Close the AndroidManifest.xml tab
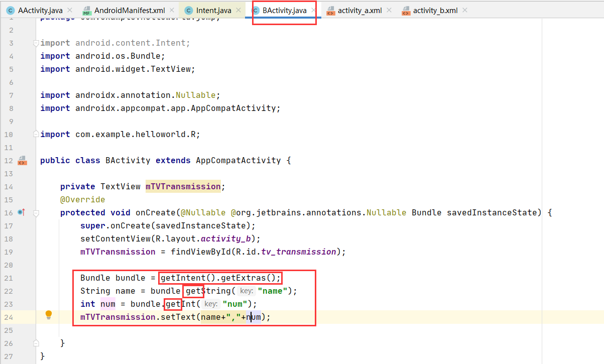Viewport: 604px width, 364px height. tap(171, 10)
